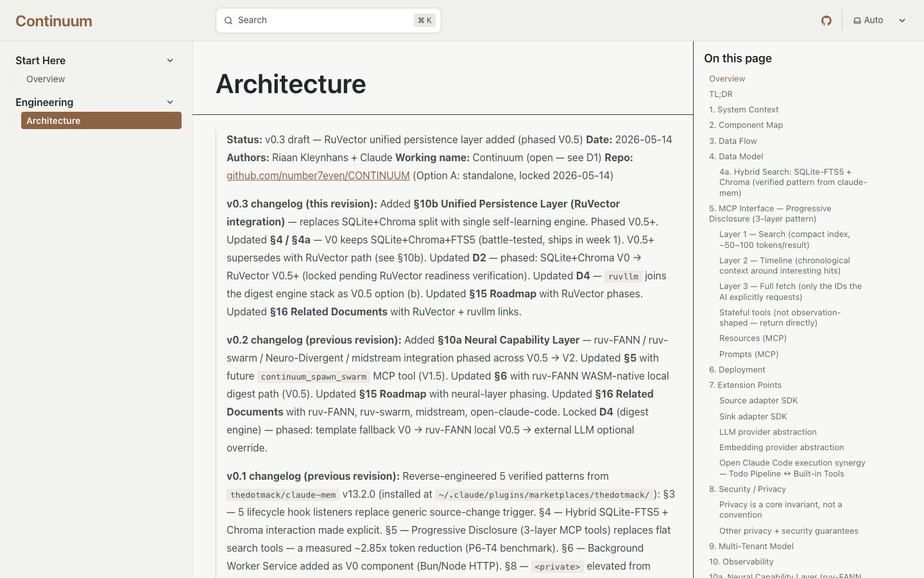This screenshot has height=578, width=924.
Task: Jump to Embedding provider abstraction
Action: [782, 448]
